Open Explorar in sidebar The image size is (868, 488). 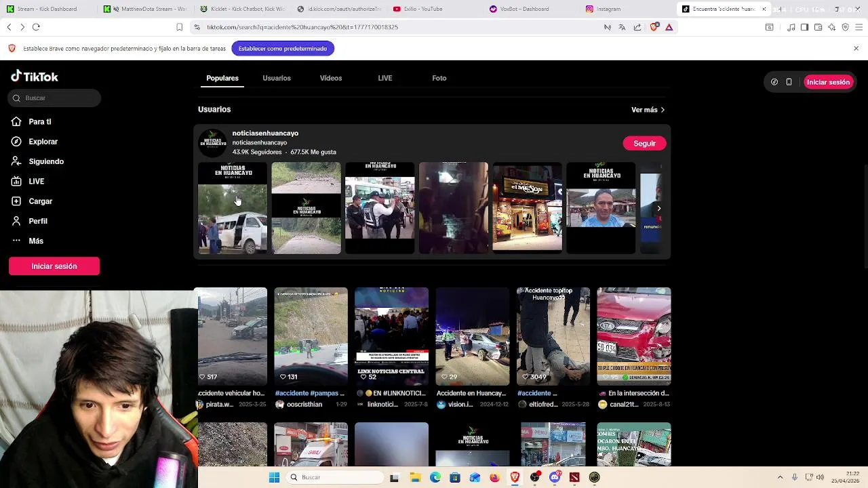(x=35, y=142)
